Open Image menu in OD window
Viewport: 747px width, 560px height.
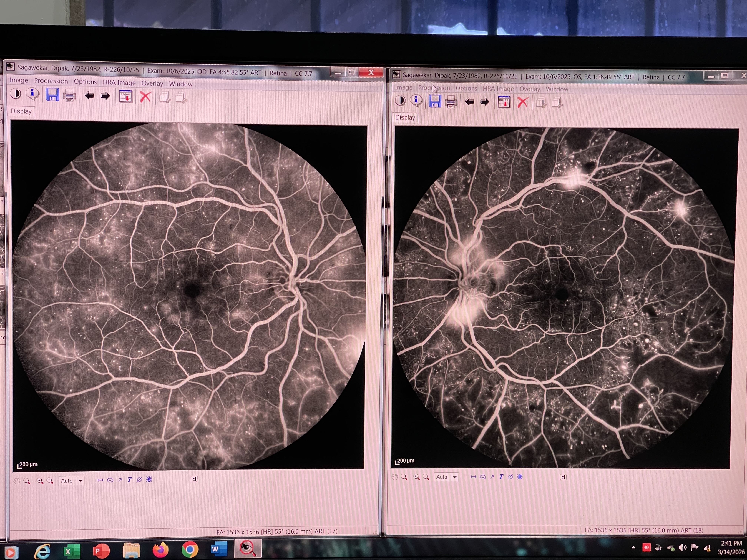click(19, 80)
